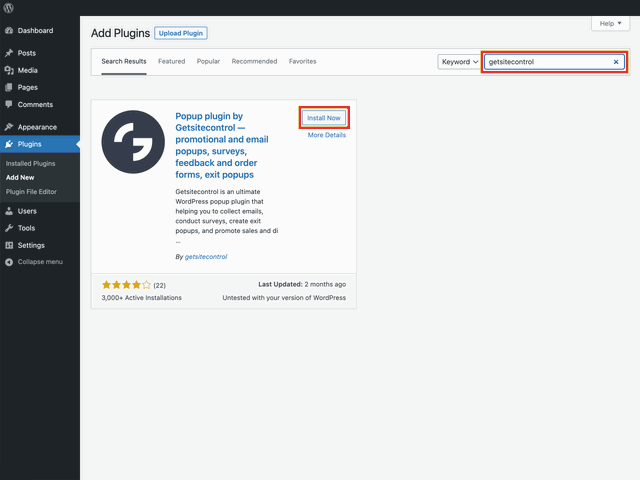The image size is (640, 480).
Task: Open the Appearance menu
Action: tap(37, 127)
